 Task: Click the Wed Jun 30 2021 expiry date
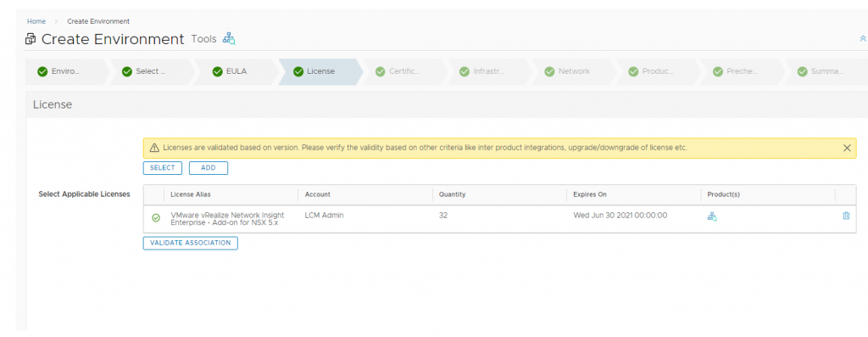tap(620, 215)
